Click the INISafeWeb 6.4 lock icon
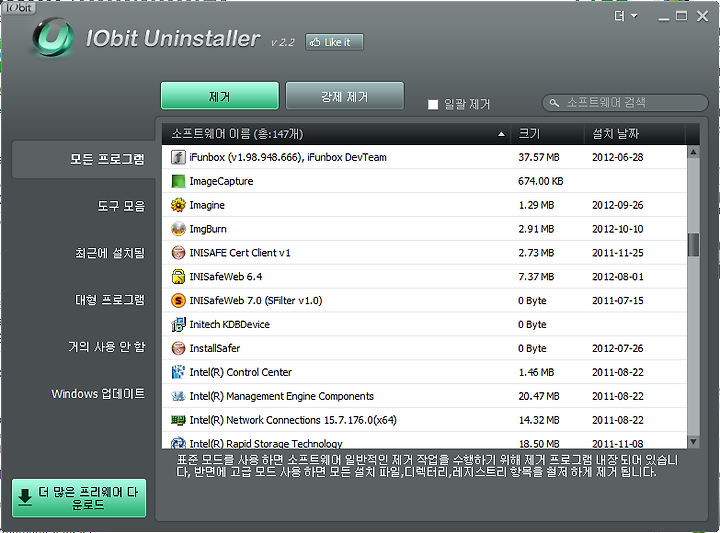 [178, 276]
